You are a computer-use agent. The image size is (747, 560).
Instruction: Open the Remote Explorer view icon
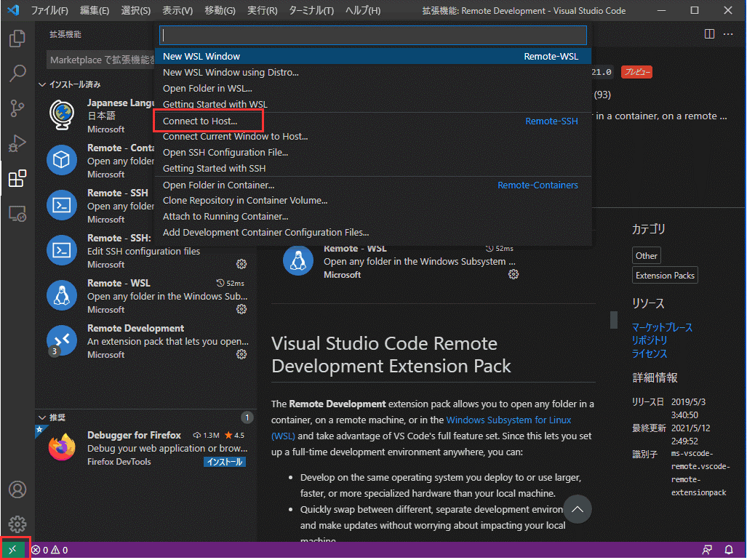click(x=17, y=214)
